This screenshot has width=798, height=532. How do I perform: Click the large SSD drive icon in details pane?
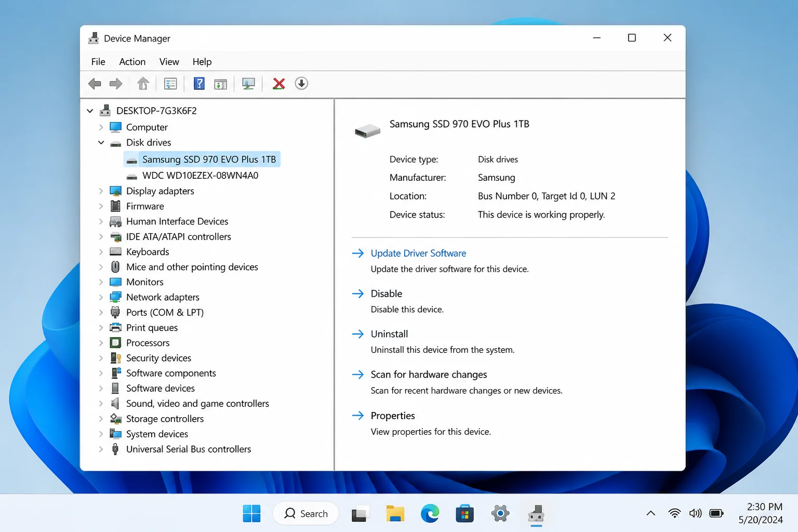tap(367, 130)
